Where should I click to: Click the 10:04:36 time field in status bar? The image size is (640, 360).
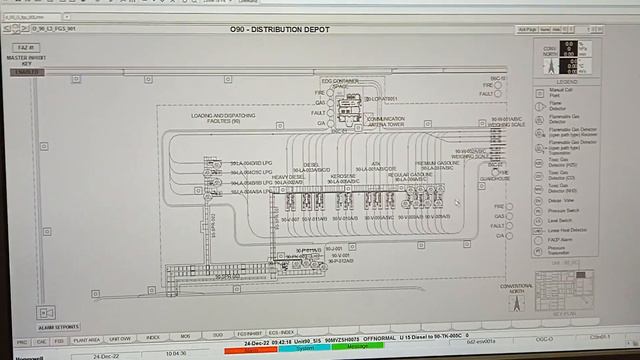click(x=176, y=353)
